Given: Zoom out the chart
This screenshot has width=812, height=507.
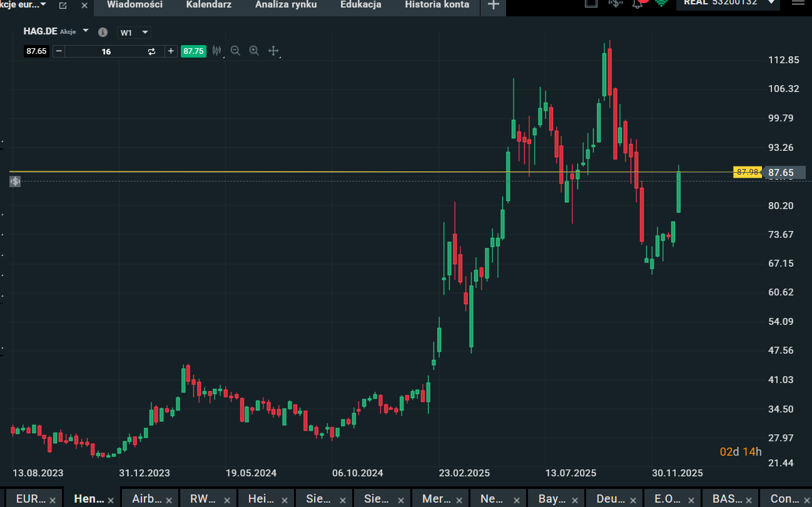Looking at the screenshot, I should point(235,51).
